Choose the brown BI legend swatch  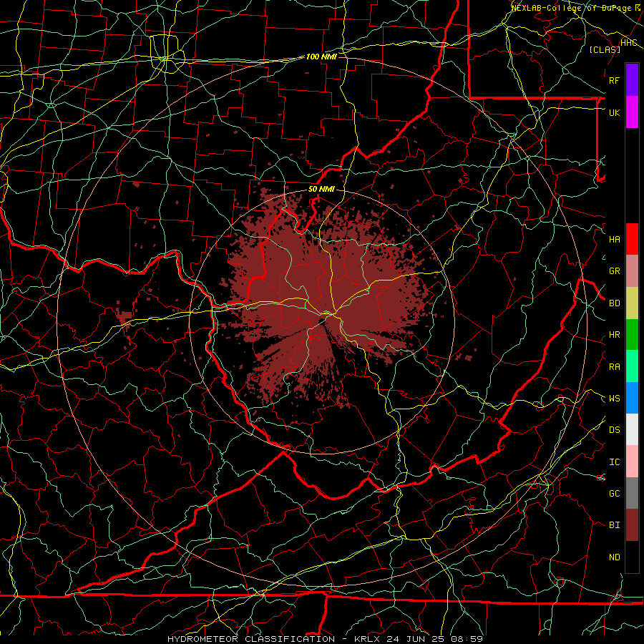click(632, 525)
